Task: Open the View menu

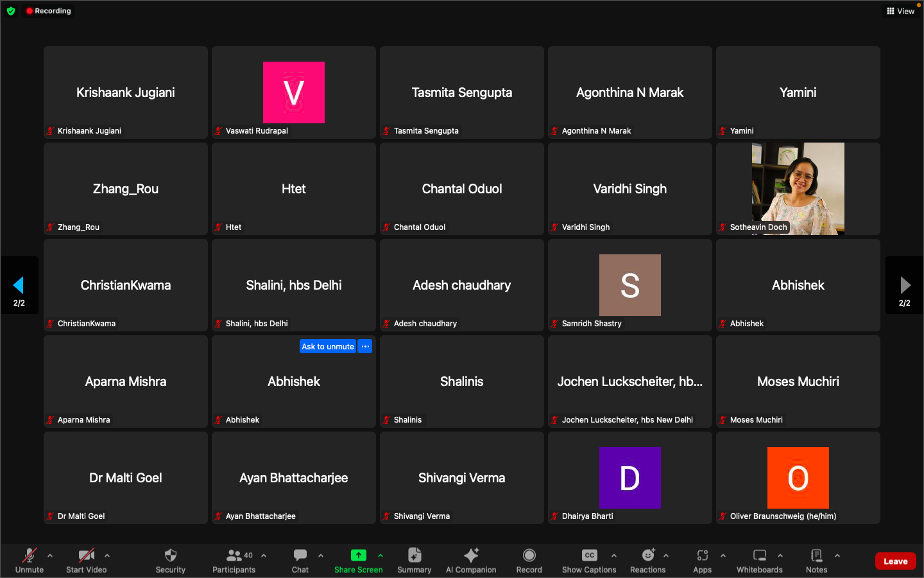Action: (x=900, y=11)
